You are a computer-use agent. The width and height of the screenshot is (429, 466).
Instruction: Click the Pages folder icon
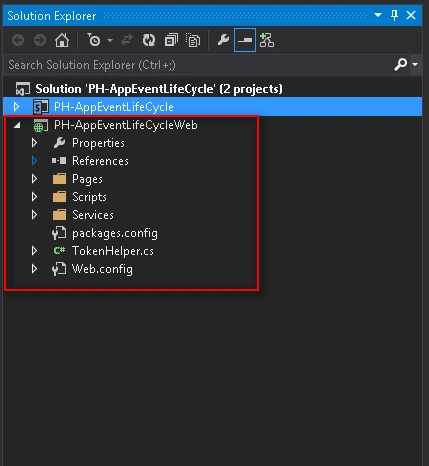coord(59,179)
